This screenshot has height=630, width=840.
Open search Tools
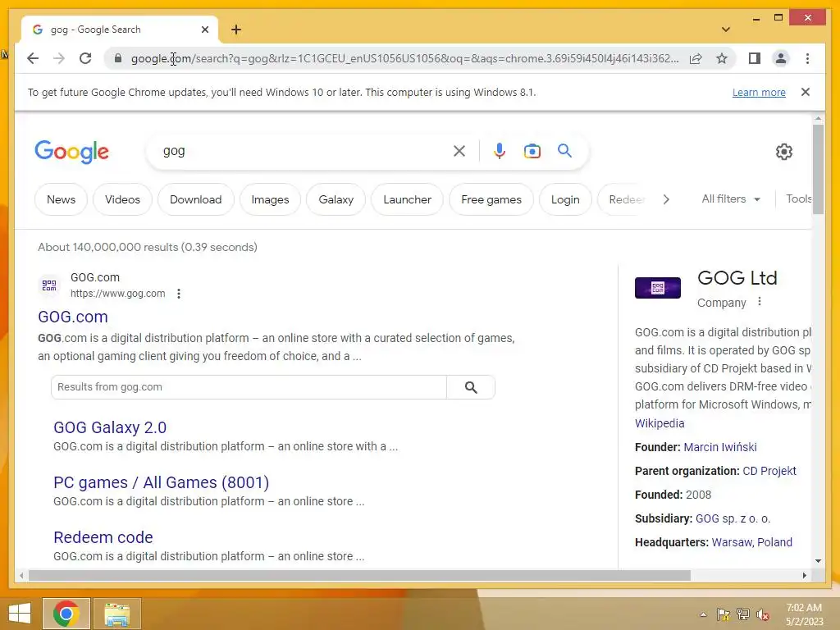click(798, 199)
